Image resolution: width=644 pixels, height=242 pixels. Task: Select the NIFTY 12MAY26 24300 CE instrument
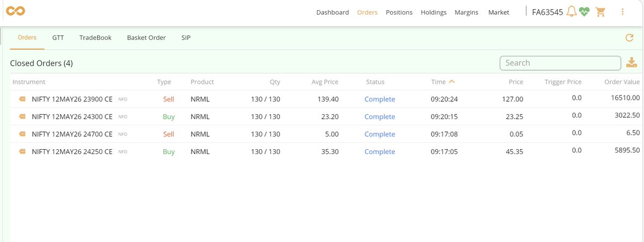coord(72,116)
